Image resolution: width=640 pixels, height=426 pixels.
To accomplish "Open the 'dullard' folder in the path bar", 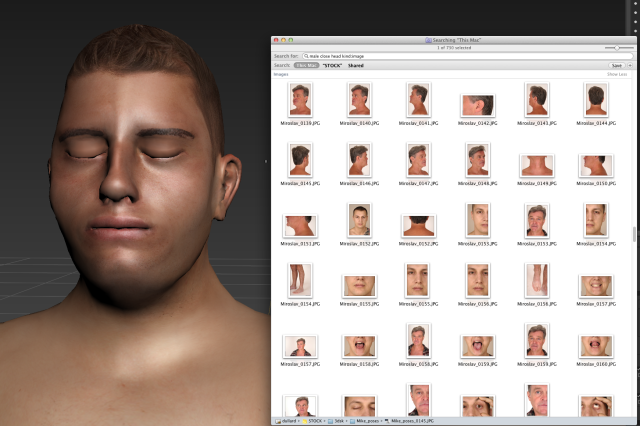I will coord(286,421).
